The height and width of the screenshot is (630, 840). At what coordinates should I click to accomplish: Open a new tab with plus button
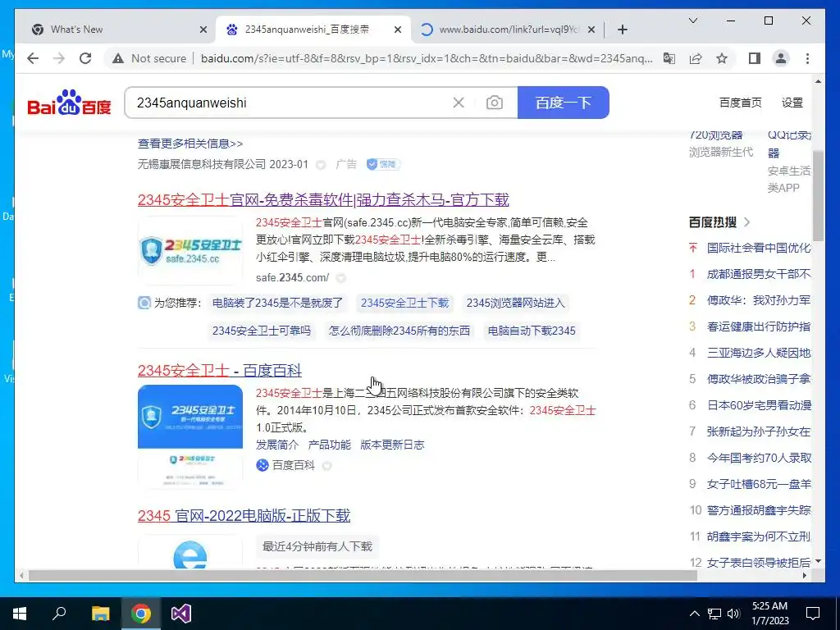pyautogui.click(x=622, y=30)
